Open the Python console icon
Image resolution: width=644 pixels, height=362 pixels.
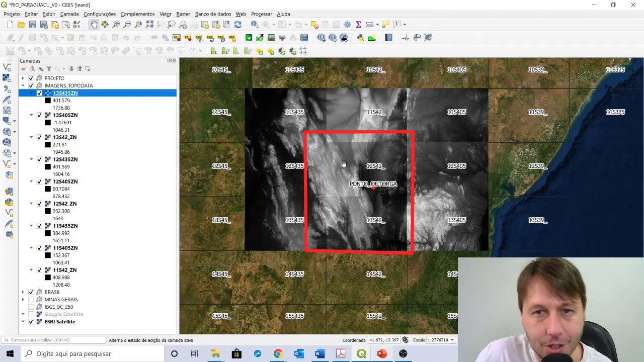(360, 38)
